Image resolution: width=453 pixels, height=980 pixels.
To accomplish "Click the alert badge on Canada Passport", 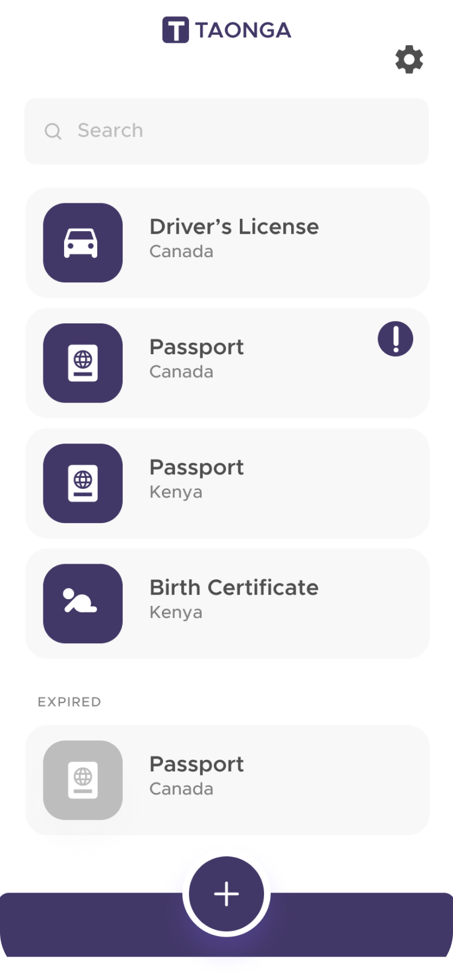I will [x=395, y=339].
